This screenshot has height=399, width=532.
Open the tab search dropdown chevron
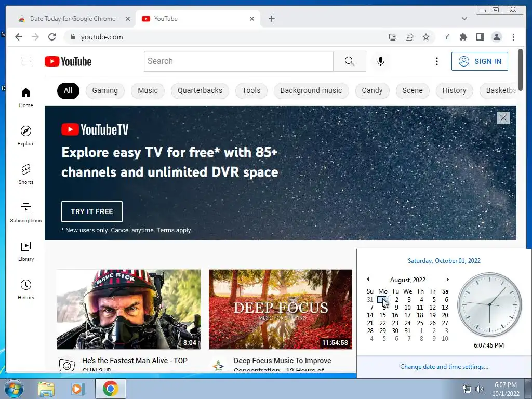464,19
